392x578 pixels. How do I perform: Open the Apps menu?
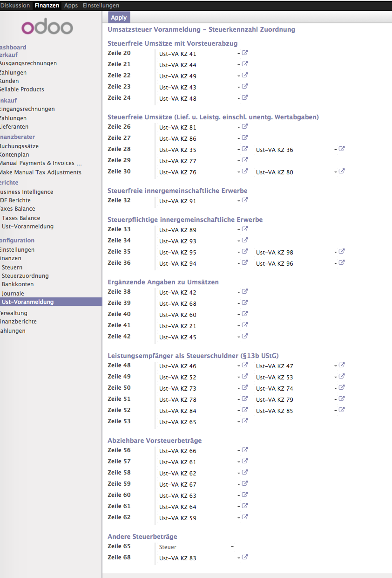[70, 6]
